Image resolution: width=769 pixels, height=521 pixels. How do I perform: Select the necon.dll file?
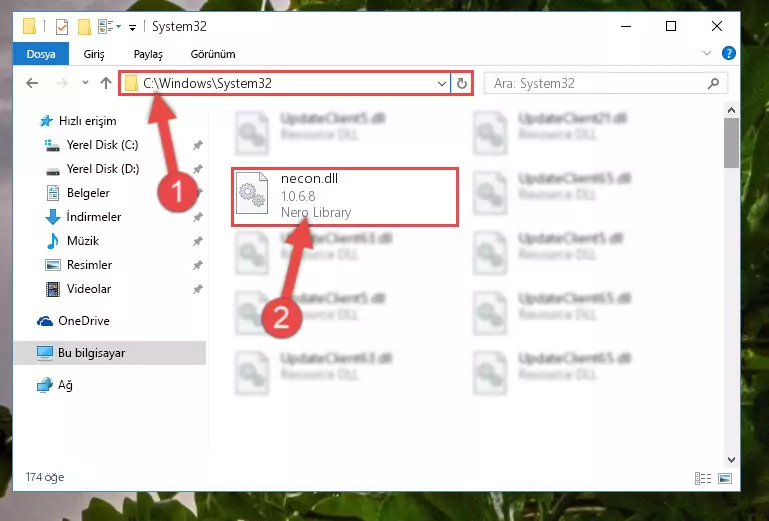coord(345,196)
